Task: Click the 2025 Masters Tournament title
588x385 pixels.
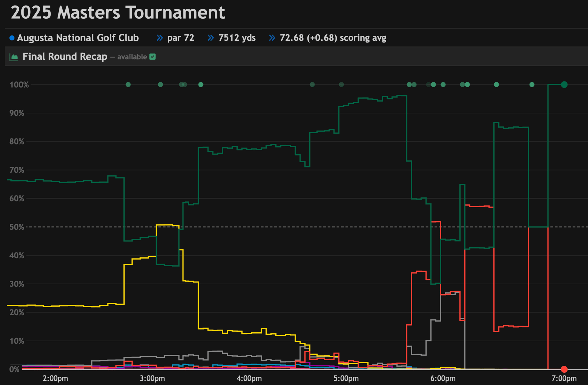Action: (x=118, y=13)
